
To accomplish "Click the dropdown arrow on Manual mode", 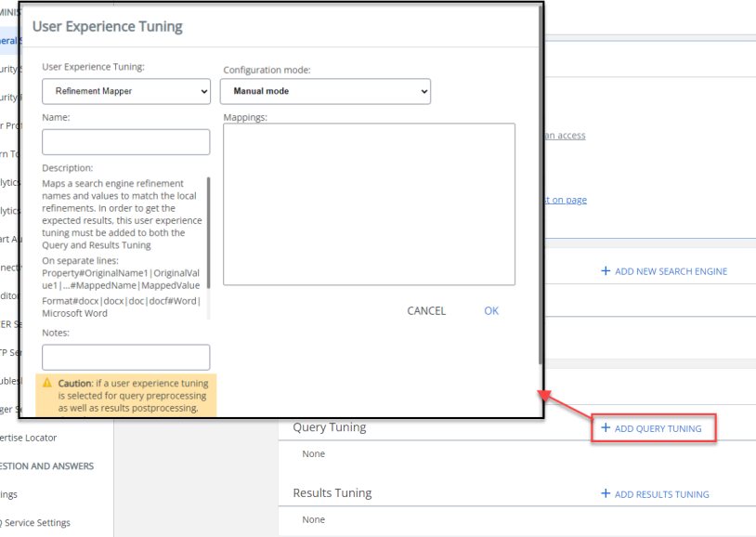I will click(424, 91).
